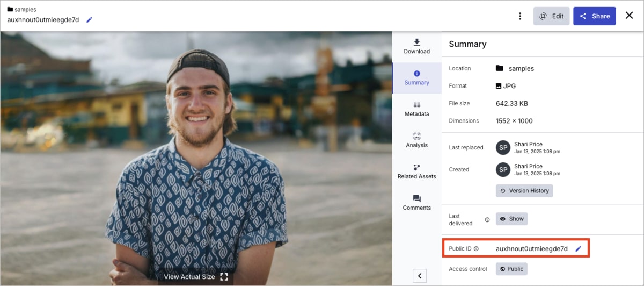
Task: Click SP avatar in Created row
Action: coord(503,170)
